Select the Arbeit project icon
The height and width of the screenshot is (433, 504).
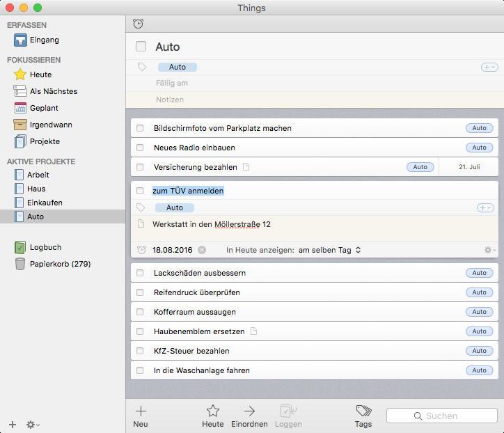click(19, 175)
